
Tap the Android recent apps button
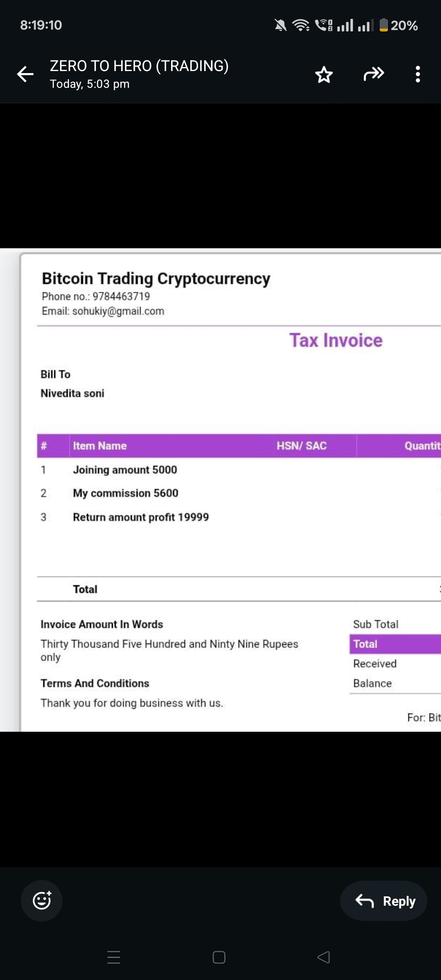coord(114,957)
